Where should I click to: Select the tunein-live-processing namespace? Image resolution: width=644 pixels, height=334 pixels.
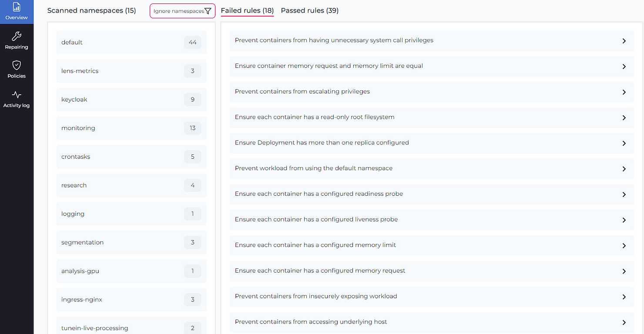tap(131, 325)
